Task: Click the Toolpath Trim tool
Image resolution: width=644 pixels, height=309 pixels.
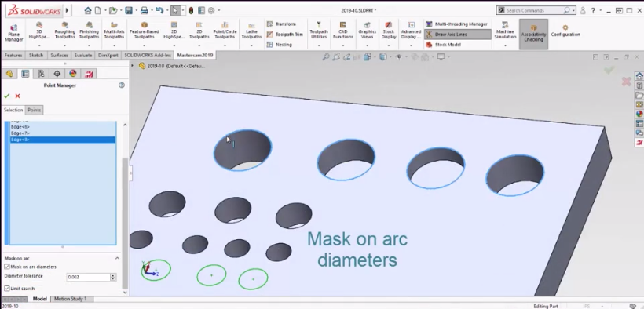Action: tap(284, 35)
